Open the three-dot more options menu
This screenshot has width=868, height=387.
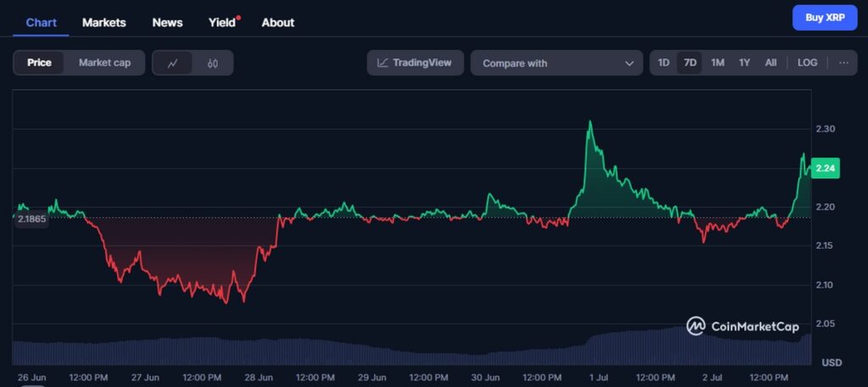pyautogui.click(x=843, y=63)
